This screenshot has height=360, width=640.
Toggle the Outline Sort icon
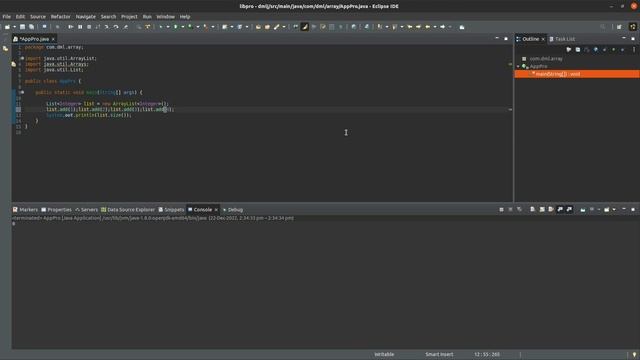click(587, 50)
